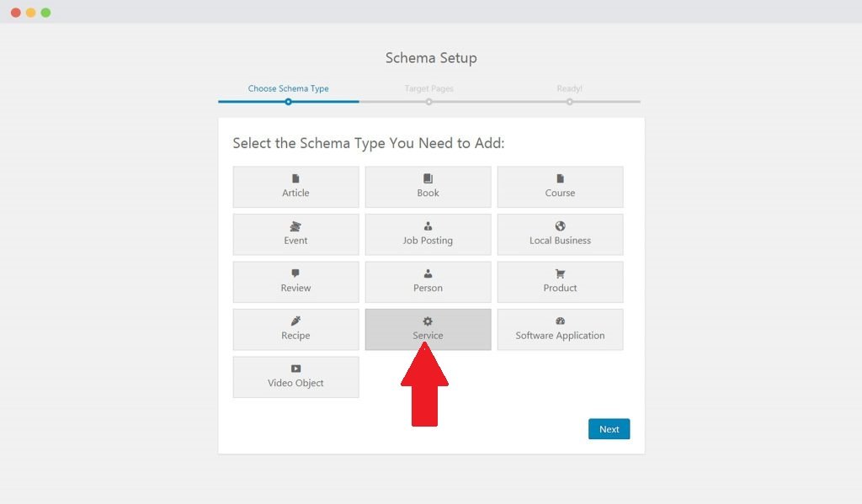Click the Product shopping cart icon
This screenshot has height=504, width=862.
pos(560,273)
